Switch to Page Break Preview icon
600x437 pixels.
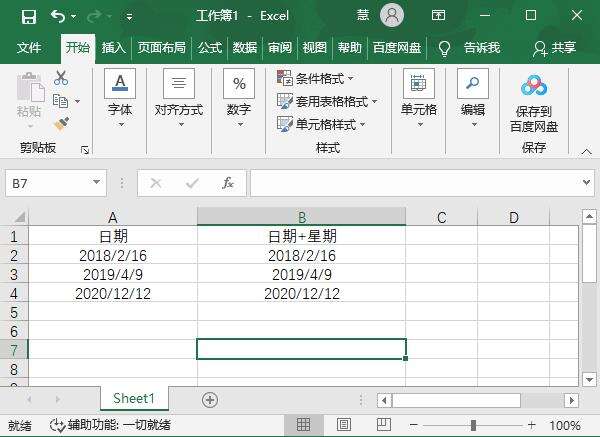point(383,424)
